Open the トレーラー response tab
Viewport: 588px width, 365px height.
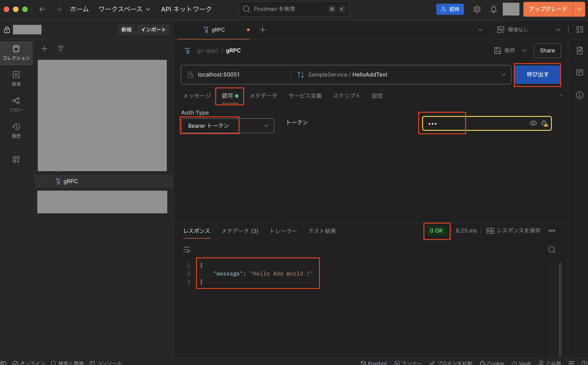click(x=283, y=231)
